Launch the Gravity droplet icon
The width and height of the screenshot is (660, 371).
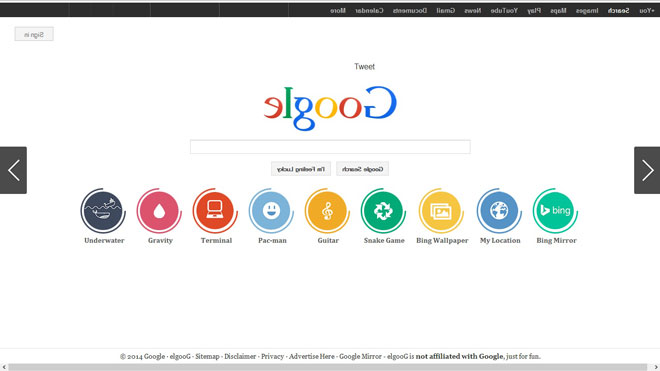pos(159,211)
